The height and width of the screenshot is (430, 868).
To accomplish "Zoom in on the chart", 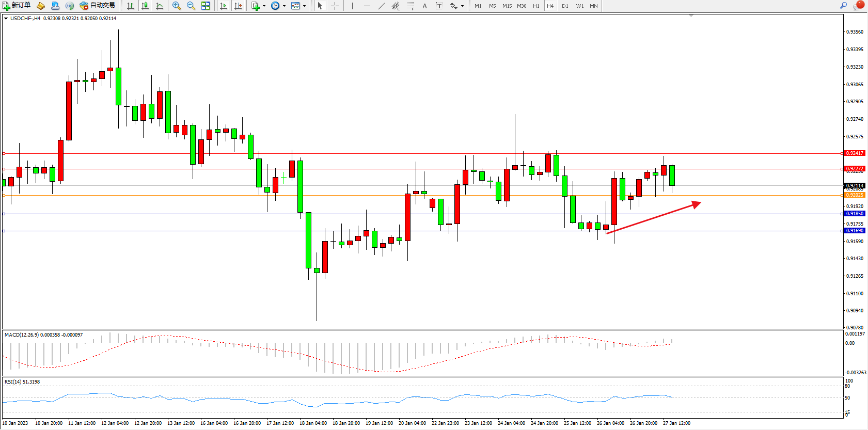I will pos(177,6).
